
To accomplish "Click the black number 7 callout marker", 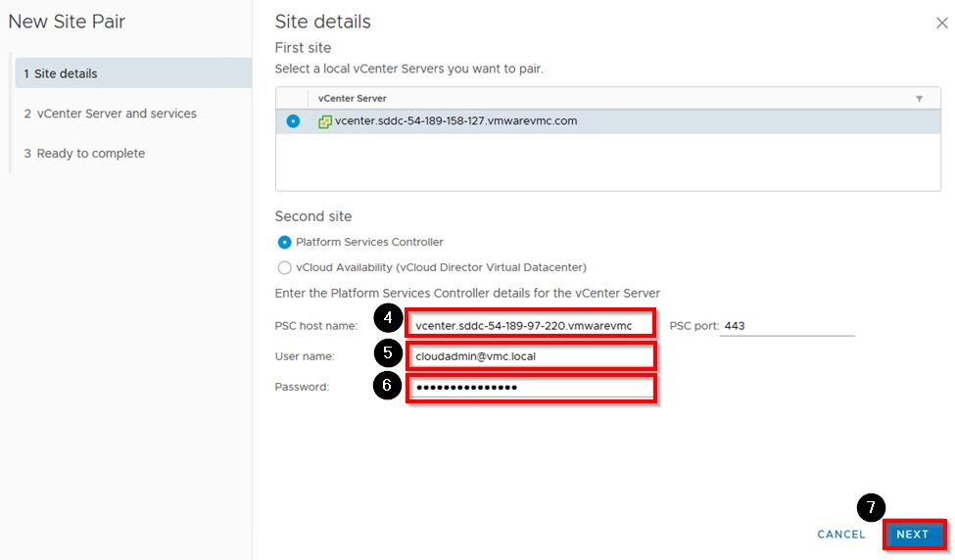I will tap(871, 508).
